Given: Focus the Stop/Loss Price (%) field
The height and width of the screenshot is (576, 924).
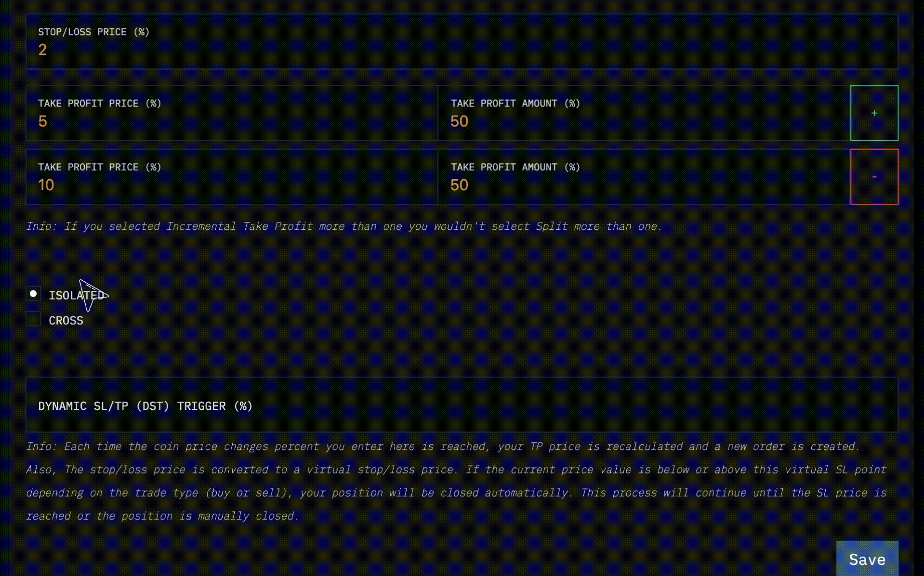Looking at the screenshot, I should [462, 41].
